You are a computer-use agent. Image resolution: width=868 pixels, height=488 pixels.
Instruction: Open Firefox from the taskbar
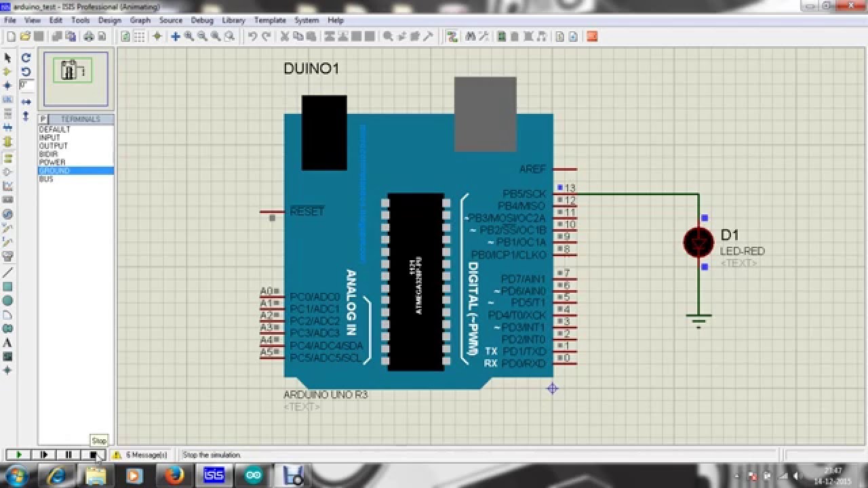pyautogui.click(x=174, y=476)
